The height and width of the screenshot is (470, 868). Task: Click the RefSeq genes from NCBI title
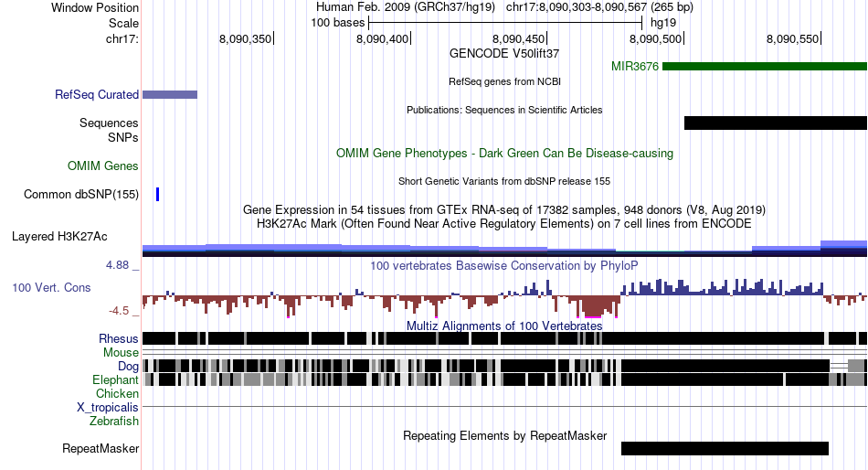click(505, 81)
